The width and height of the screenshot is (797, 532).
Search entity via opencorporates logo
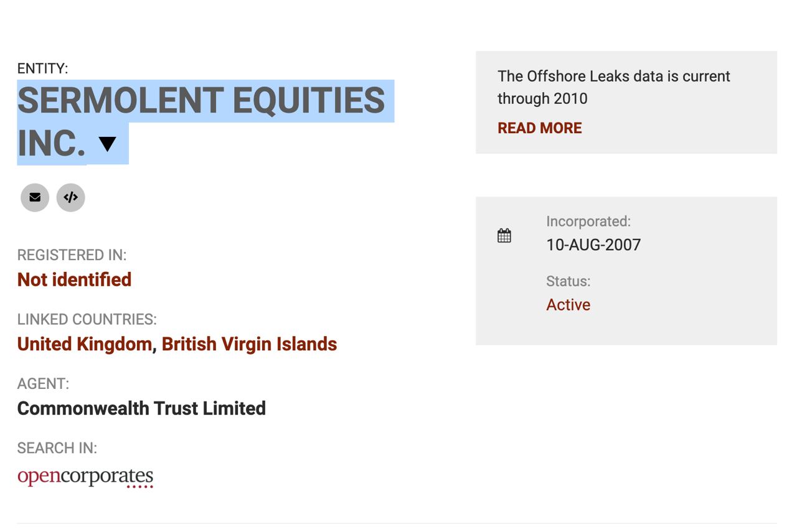coord(85,477)
